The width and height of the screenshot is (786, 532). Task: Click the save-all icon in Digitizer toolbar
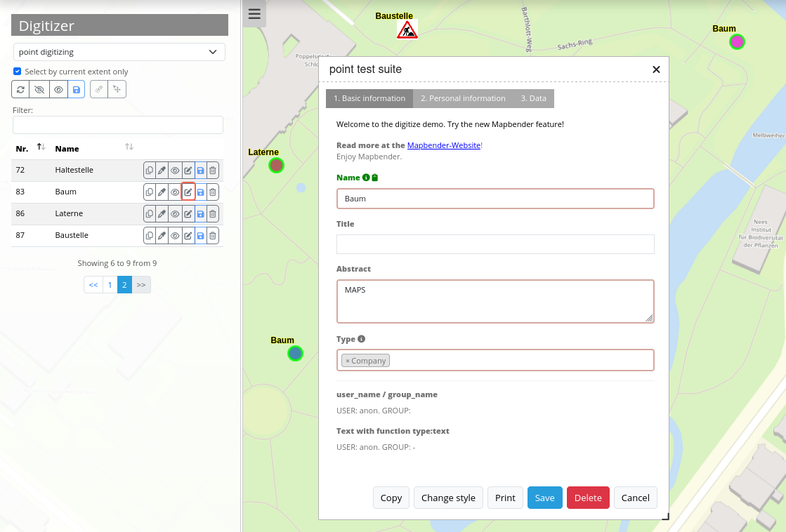77,89
